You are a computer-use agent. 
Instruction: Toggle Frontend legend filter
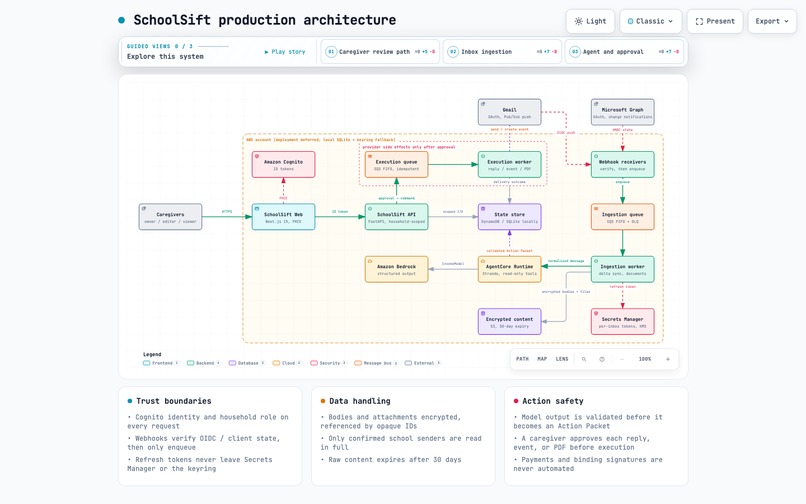161,363
